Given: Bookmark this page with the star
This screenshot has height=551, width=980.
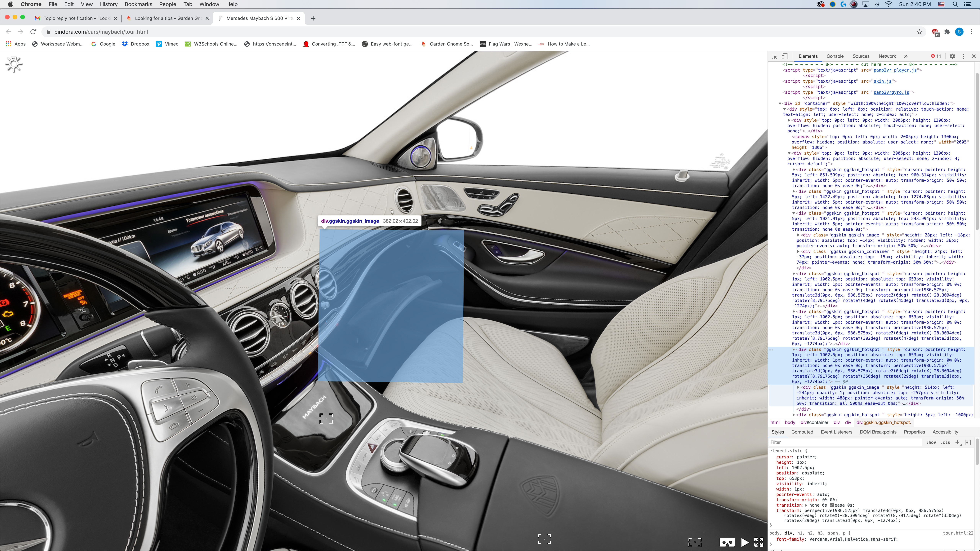Looking at the screenshot, I should [920, 32].
